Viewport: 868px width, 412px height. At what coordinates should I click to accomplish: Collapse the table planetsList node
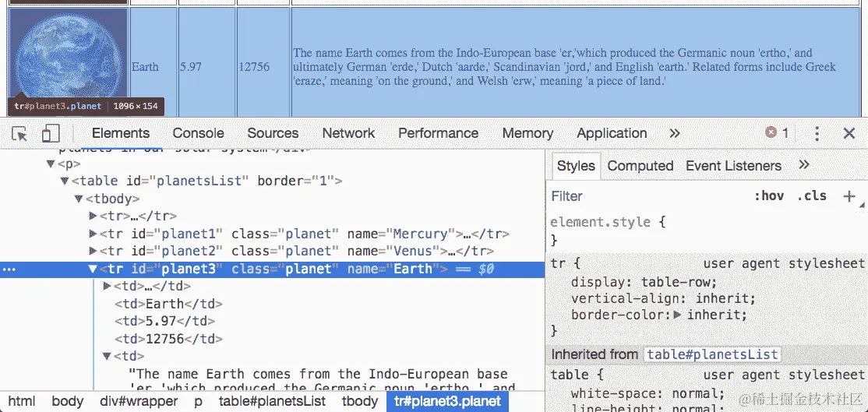pos(65,181)
